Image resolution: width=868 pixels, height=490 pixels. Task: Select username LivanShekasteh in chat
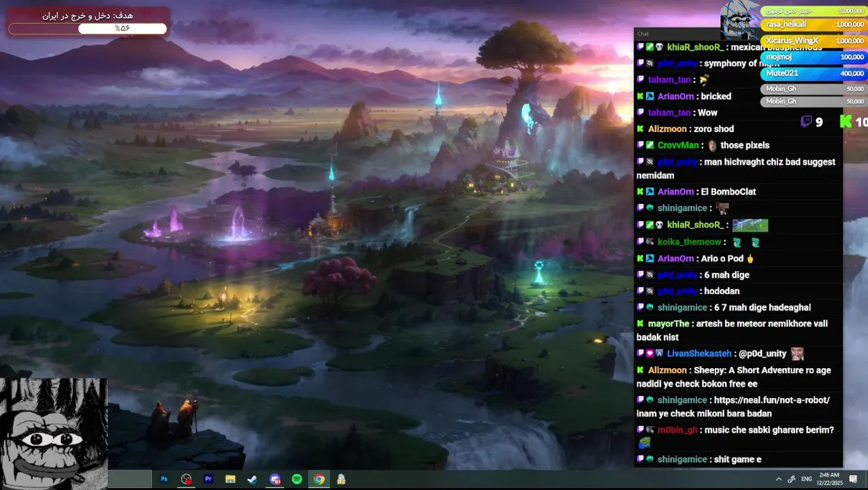coord(699,353)
